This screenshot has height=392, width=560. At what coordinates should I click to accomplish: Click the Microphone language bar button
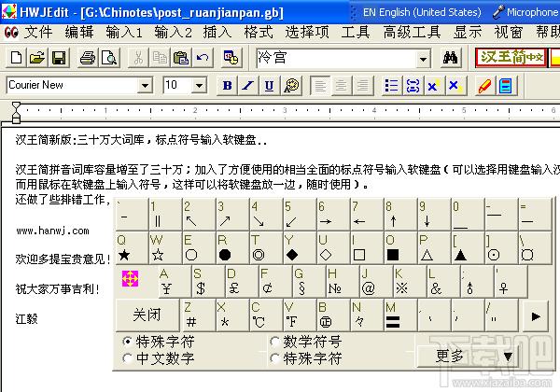click(x=525, y=12)
